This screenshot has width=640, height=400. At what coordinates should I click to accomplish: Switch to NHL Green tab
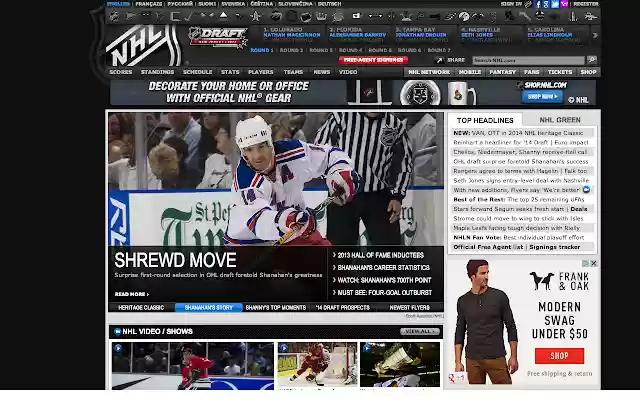[x=560, y=120]
